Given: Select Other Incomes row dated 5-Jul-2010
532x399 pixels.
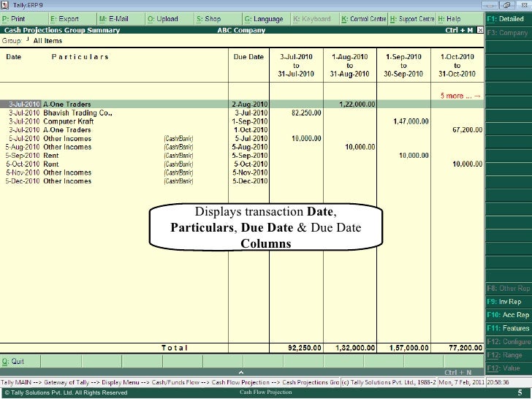Looking at the screenshot, I should [242, 138].
